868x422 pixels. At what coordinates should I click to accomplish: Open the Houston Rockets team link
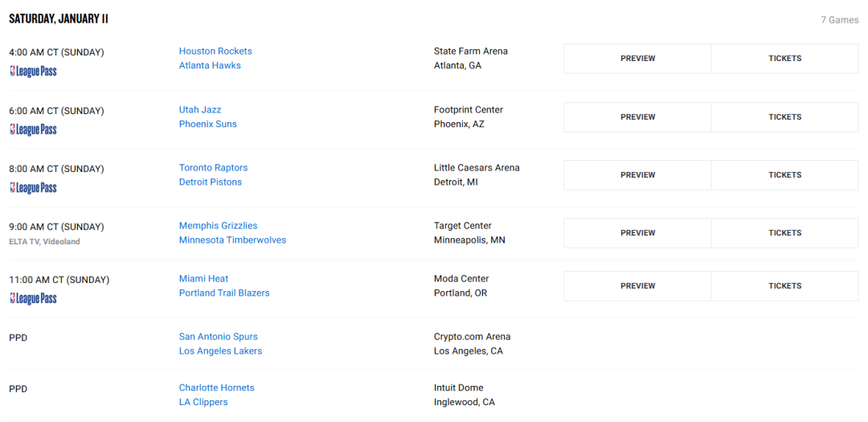(215, 51)
